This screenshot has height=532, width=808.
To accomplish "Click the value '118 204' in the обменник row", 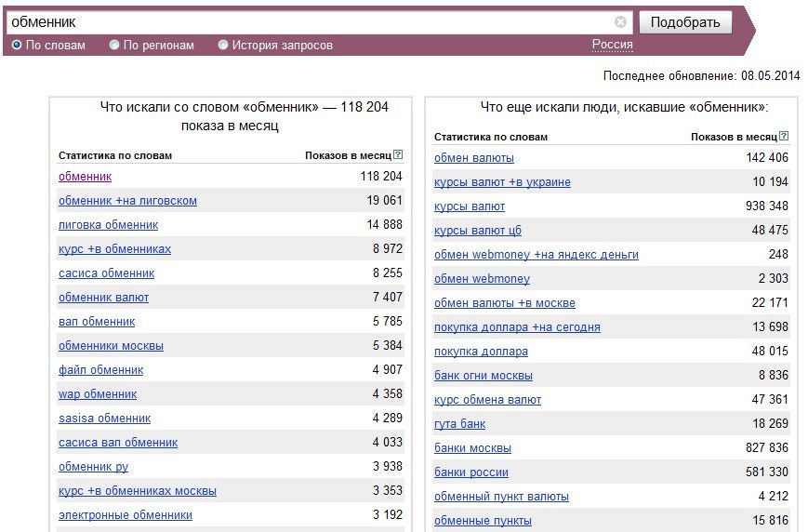I will tap(381, 177).
